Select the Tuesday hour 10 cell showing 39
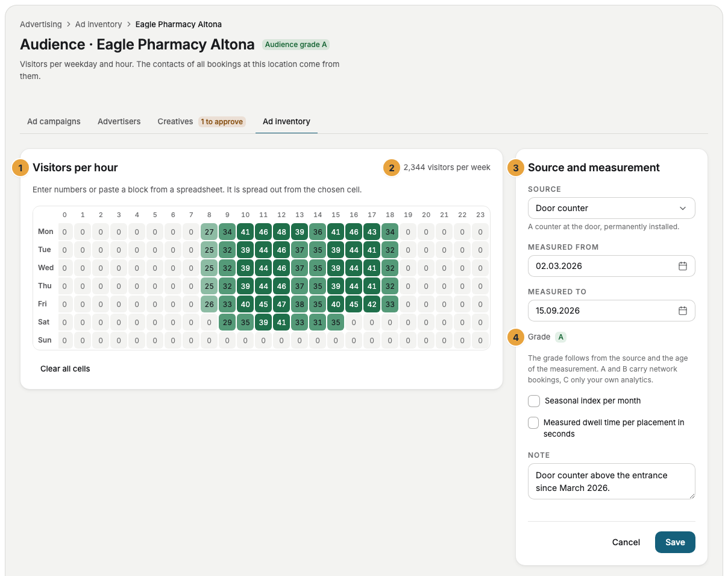 pyautogui.click(x=245, y=250)
